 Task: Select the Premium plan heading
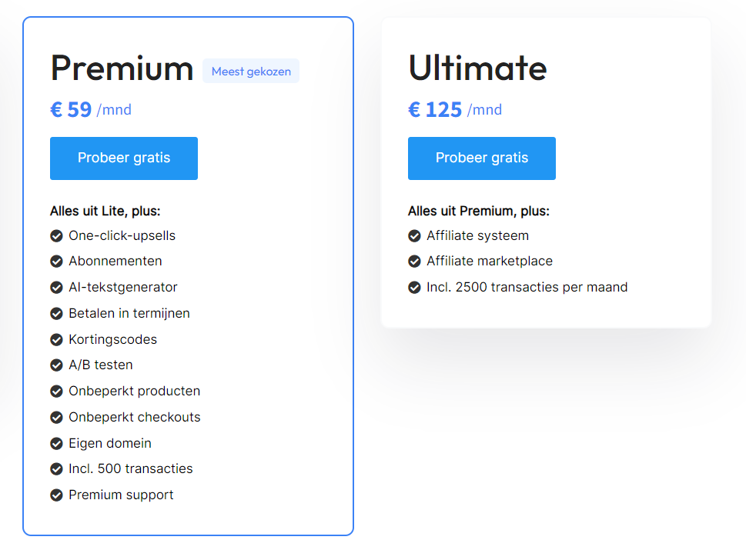(x=122, y=68)
